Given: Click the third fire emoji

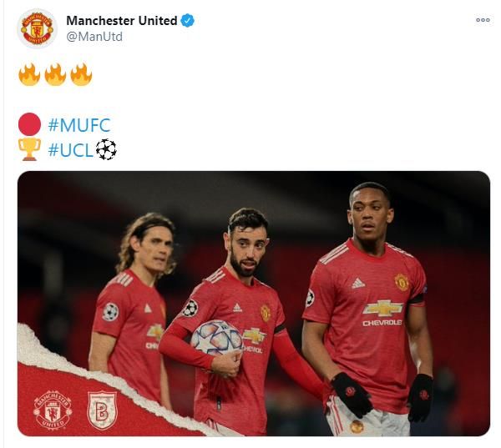Looking at the screenshot, I should [81, 74].
